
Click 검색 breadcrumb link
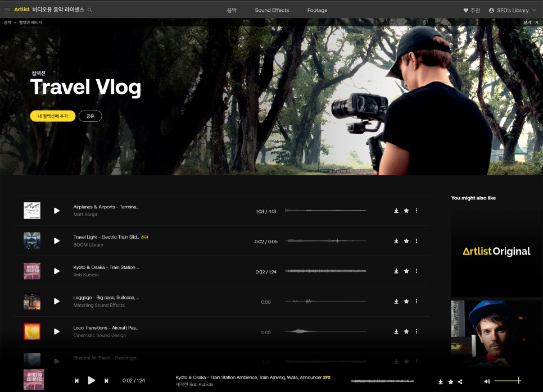tap(7, 22)
